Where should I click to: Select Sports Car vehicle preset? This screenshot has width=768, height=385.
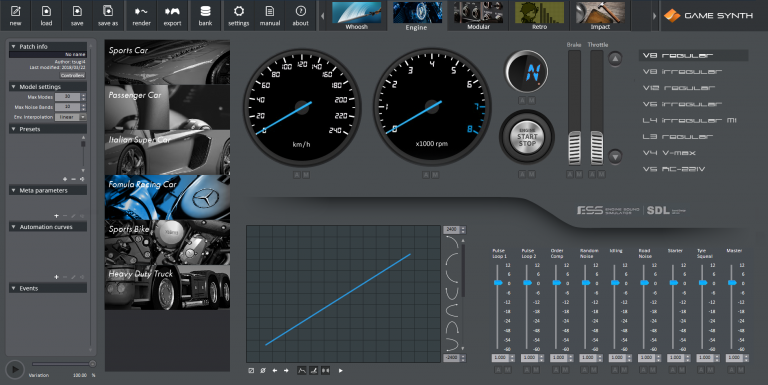(167, 62)
